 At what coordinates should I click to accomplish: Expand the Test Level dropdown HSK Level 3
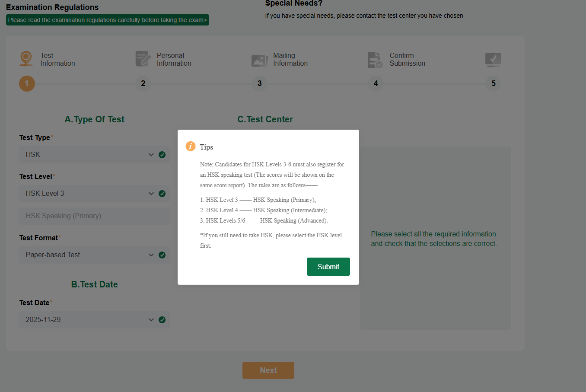pyautogui.click(x=86, y=194)
